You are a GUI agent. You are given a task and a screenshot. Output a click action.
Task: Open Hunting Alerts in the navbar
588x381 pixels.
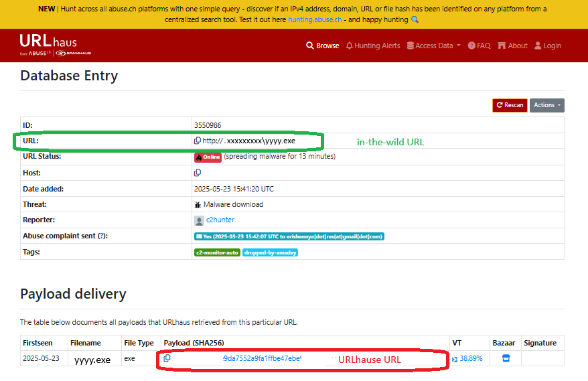(373, 46)
